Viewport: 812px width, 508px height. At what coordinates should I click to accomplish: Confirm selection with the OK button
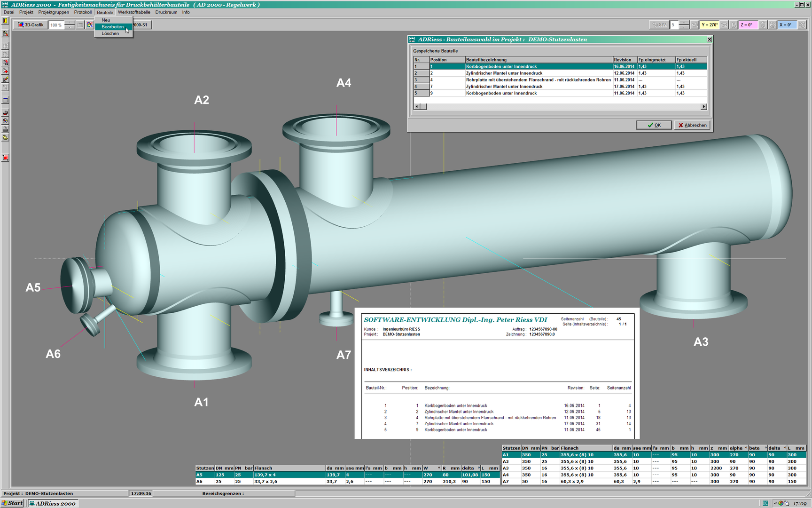[654, 125]
